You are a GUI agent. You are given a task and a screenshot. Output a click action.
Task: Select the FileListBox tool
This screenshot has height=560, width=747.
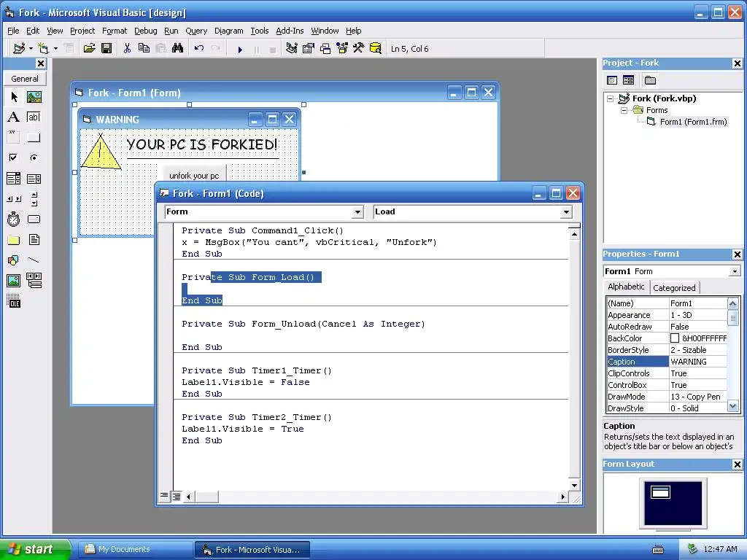(x=34, y=239)
